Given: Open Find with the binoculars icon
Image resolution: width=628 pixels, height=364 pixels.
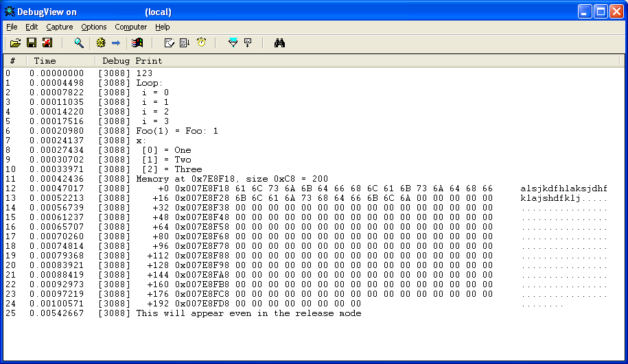Looking at the screenshot, I should (x=279, y=43).
